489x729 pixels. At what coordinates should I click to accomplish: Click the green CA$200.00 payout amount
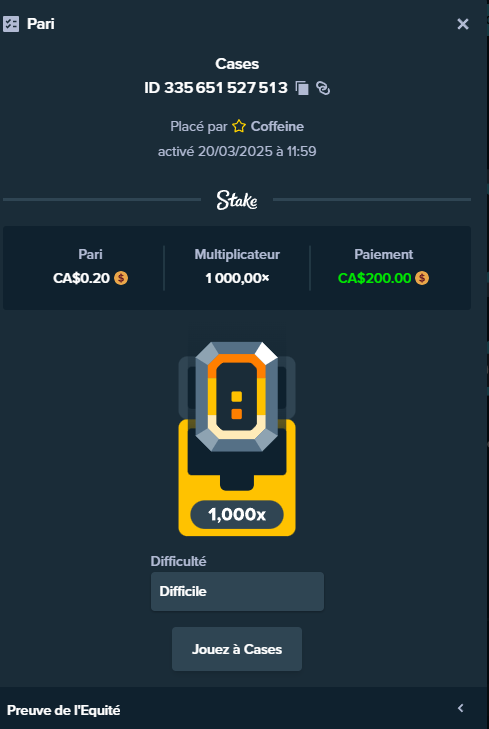375,278
